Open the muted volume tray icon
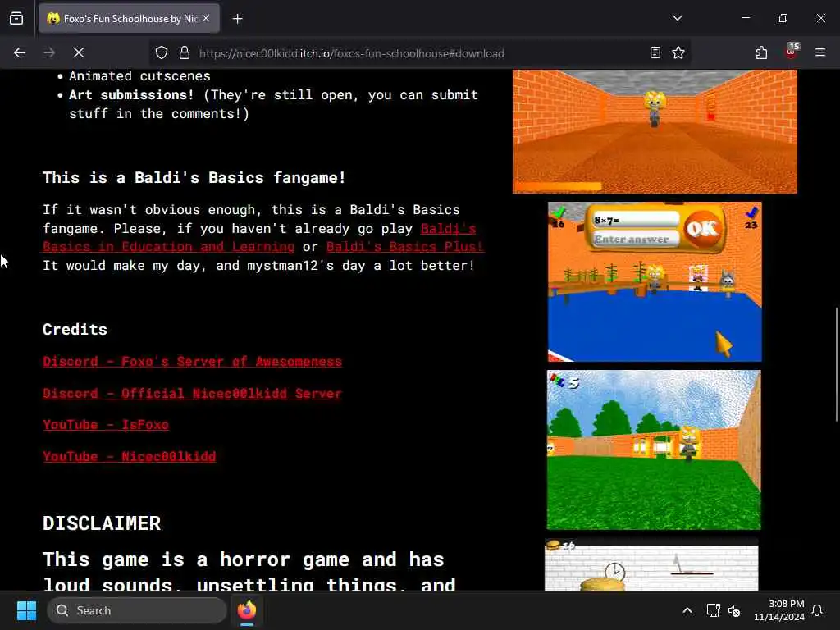The height and width of the screenshot is (630, 840). click(734, 610)
